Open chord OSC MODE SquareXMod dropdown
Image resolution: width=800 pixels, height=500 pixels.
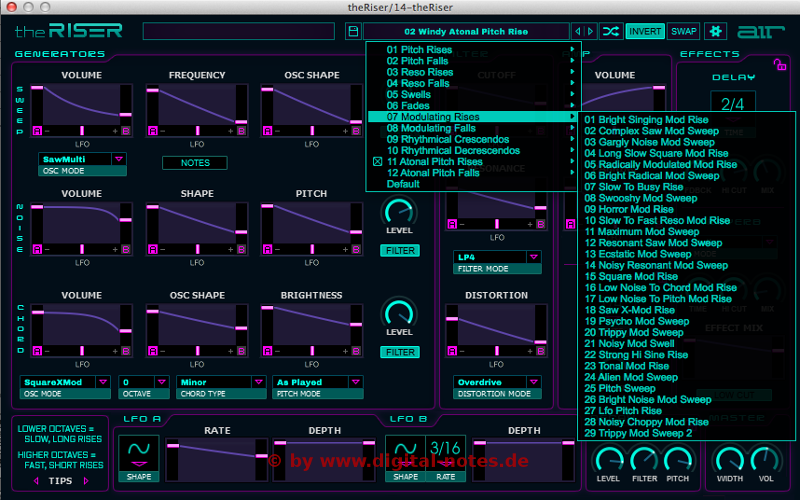point(65,382)
